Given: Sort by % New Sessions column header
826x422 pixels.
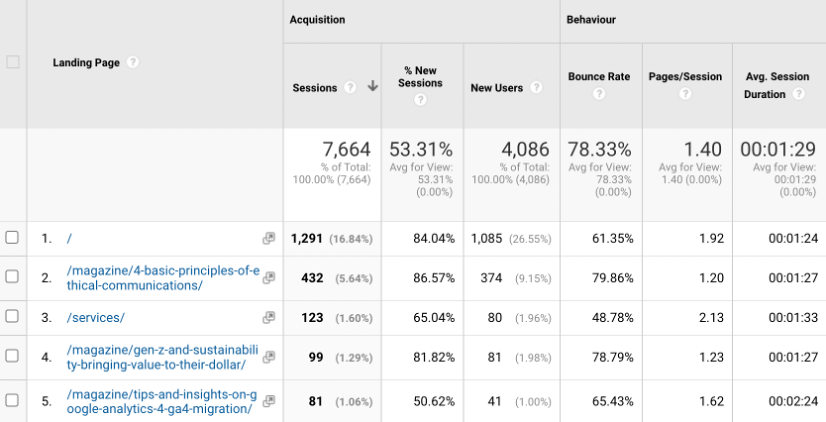Looking at the screenshot, I should (x=421, y=76).
